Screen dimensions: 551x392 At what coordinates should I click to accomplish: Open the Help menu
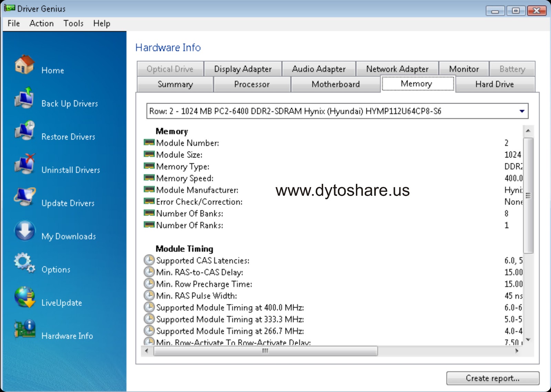(102, 23)
